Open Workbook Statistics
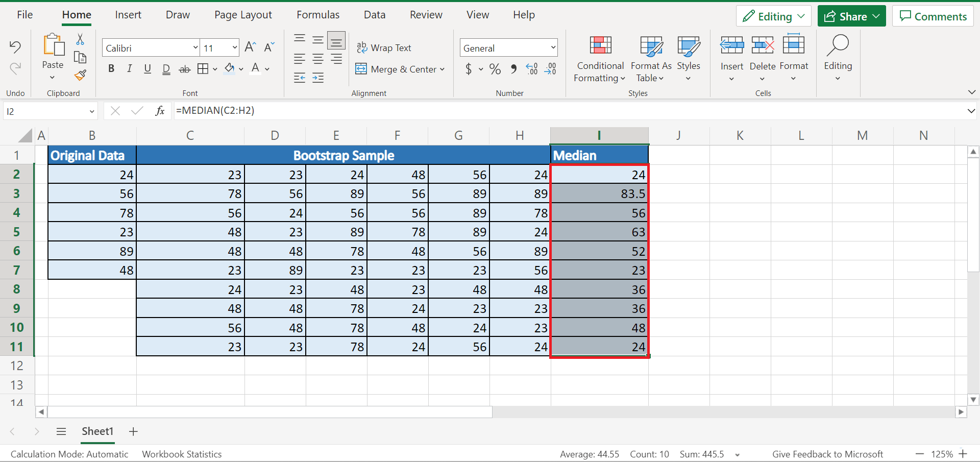 pos(181,454)
